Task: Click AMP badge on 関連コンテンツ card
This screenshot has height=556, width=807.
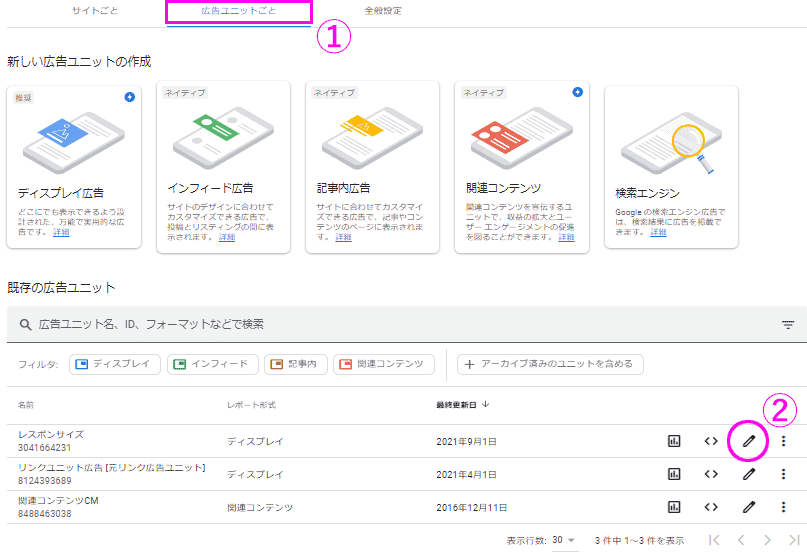Action: click(577, 92)
